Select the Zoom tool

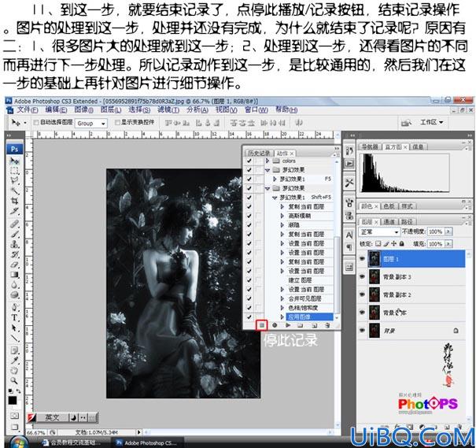[x=14, y=380]
